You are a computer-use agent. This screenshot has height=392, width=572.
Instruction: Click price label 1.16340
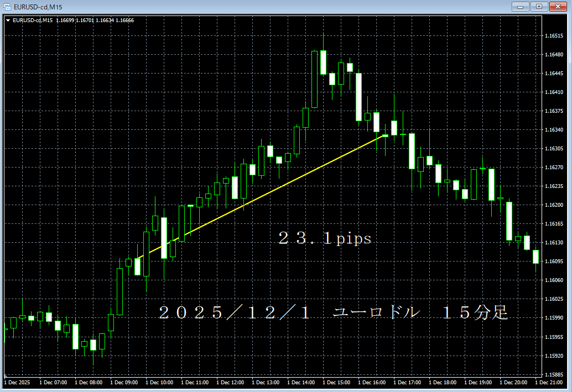(x=554, y=130)
